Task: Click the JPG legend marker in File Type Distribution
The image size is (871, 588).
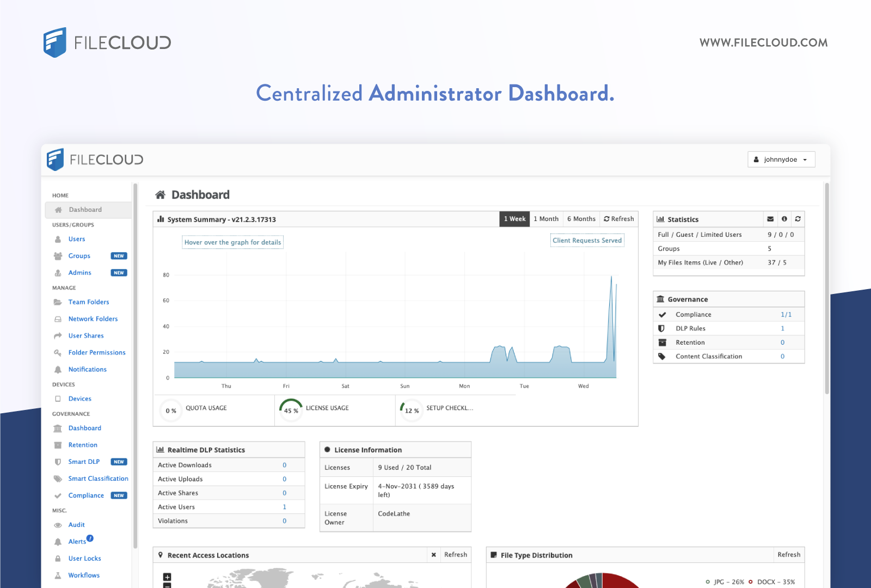Action: (708, 582)
